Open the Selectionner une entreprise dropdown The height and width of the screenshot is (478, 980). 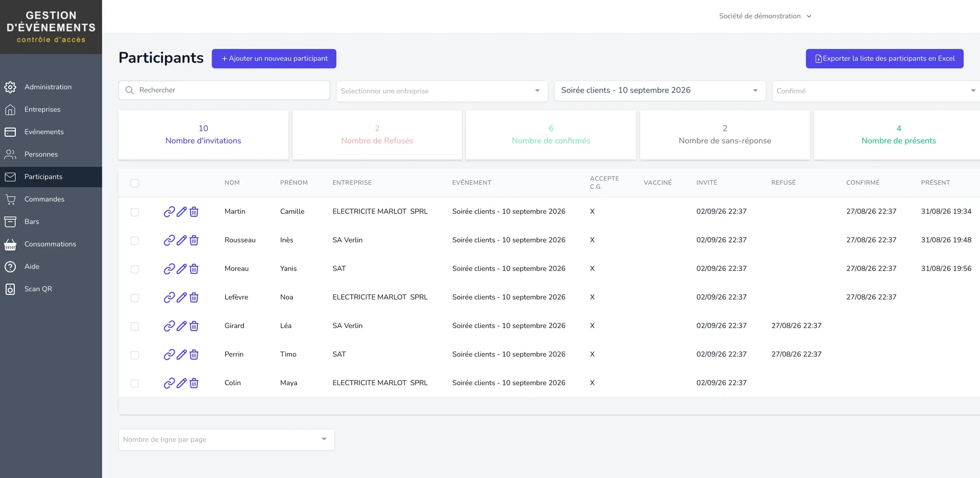pos(442,91)
